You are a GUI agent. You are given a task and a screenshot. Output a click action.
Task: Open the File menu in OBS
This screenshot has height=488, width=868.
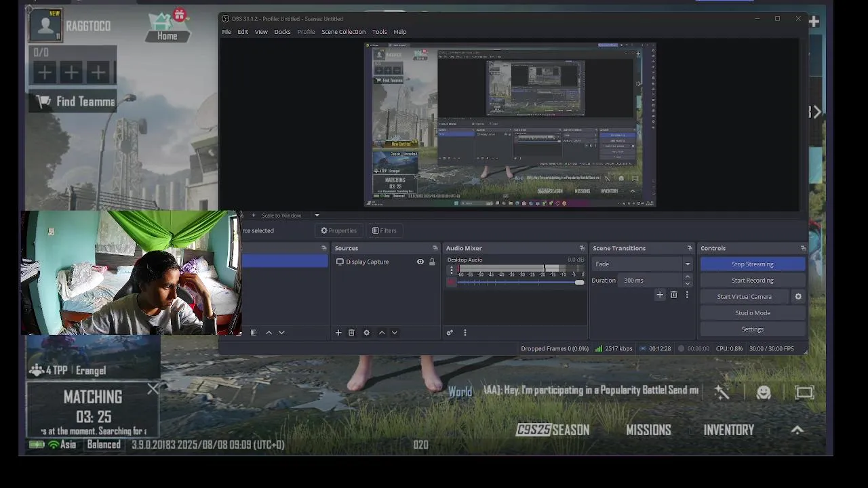click(226, 32)
